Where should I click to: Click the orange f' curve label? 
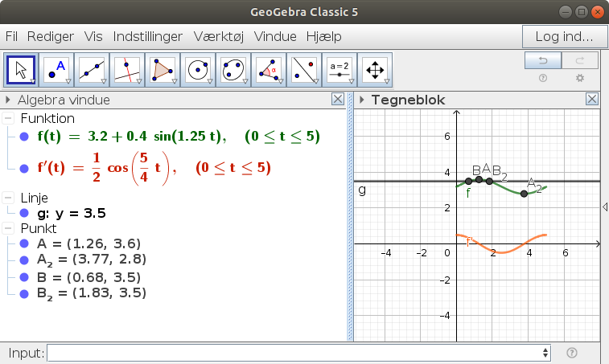coord(469,242)
